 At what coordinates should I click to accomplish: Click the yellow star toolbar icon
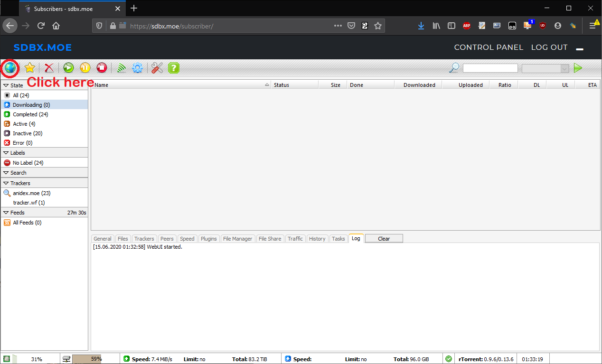coord(30,68)
